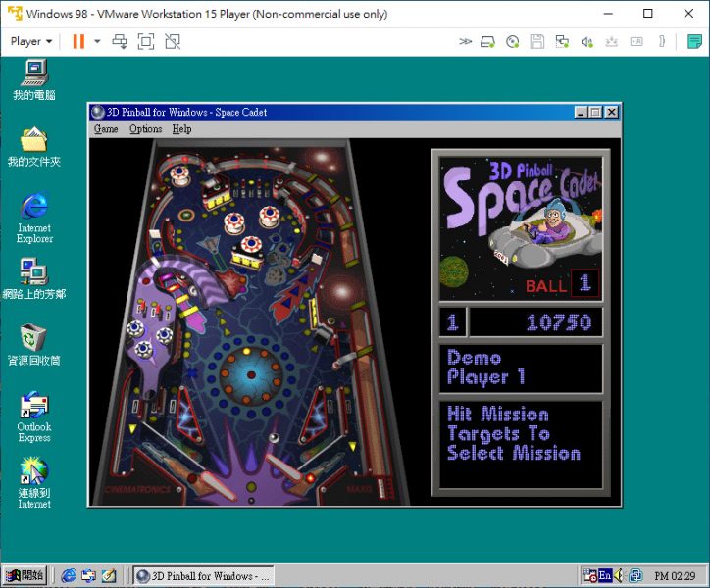The height and width of the screenshot is (588, 710).
Task: Click the task scheduler tray icon
Action: click(590, 575)
